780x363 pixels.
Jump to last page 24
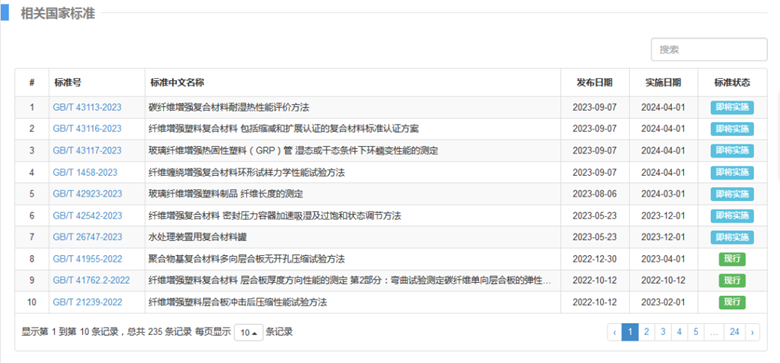pyautogui.click(x=734, y=332)
